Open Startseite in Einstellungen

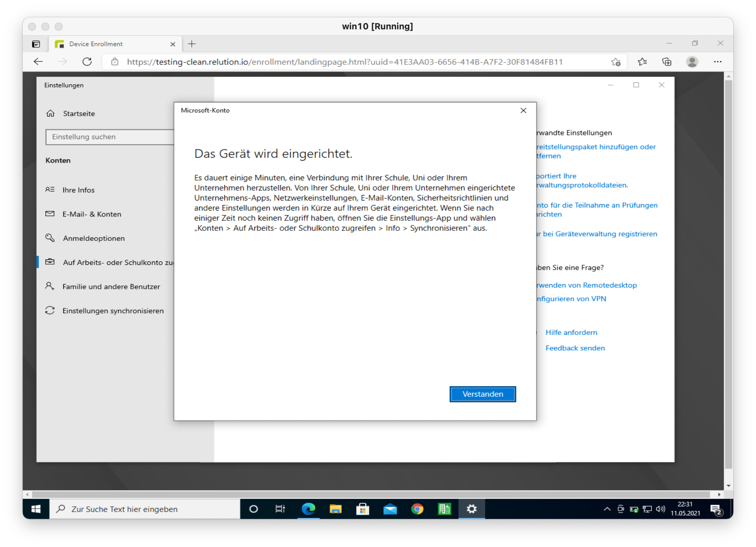click(79, 113)
